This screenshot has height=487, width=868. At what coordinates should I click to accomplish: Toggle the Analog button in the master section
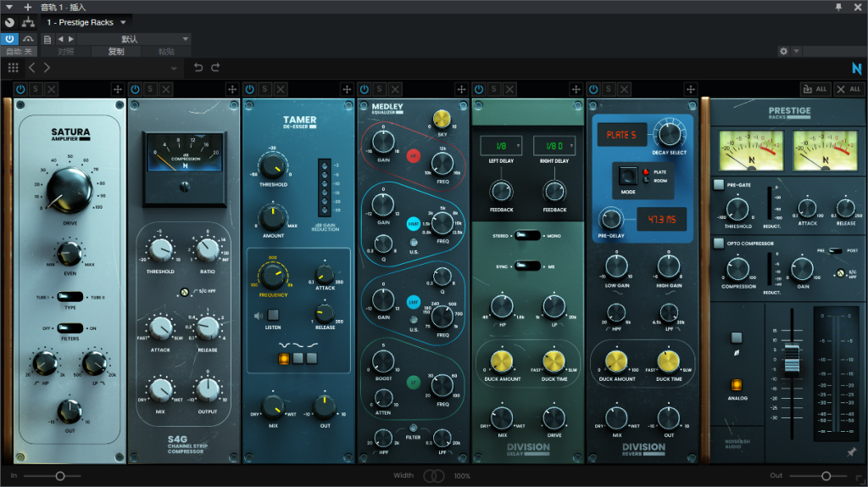737,384
